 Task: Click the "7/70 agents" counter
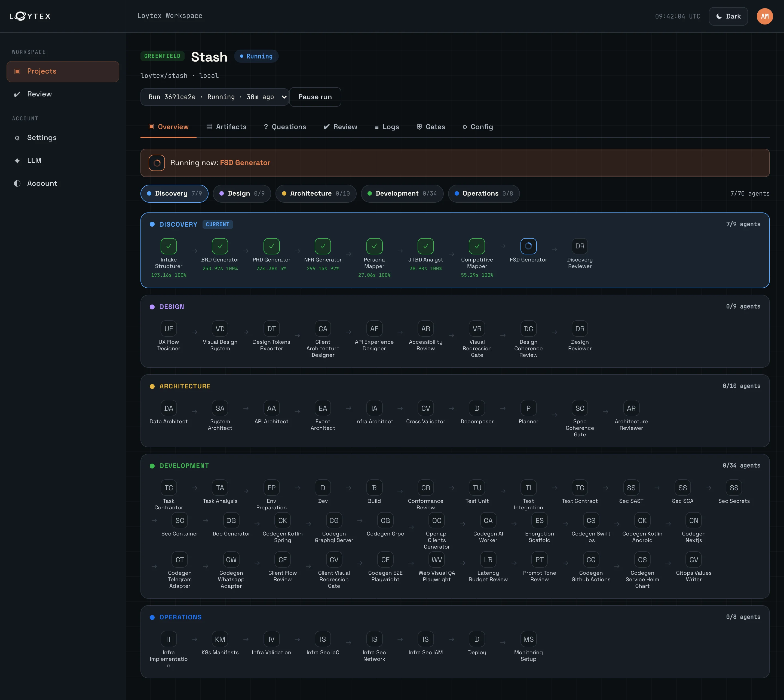[750, 193]
